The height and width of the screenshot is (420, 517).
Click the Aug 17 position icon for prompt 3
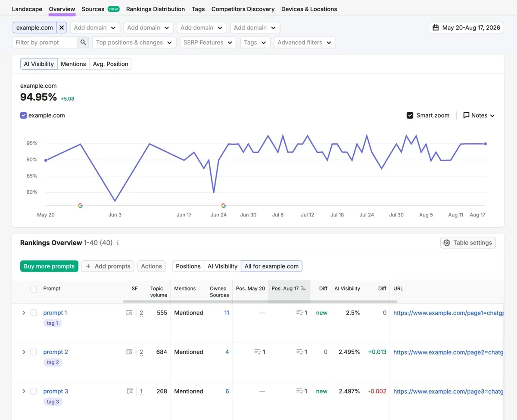coord(299,391)
